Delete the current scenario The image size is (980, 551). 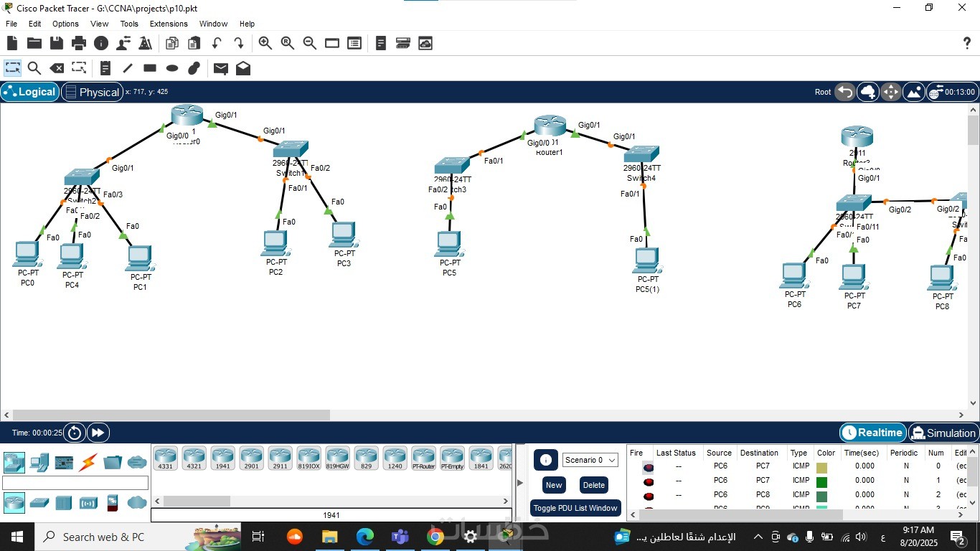(x=594, y=485)
